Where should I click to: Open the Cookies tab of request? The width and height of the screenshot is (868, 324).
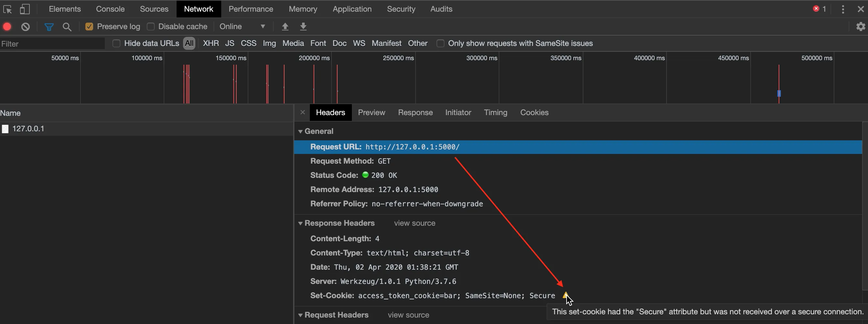[x=534, y=113]
